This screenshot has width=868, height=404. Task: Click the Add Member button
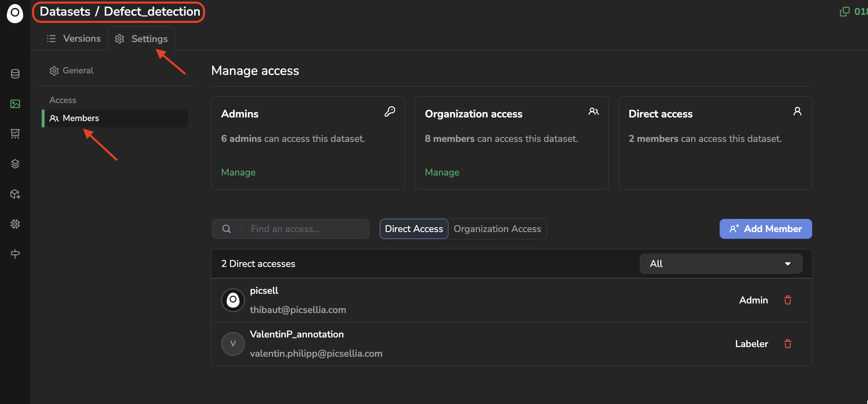765,229
